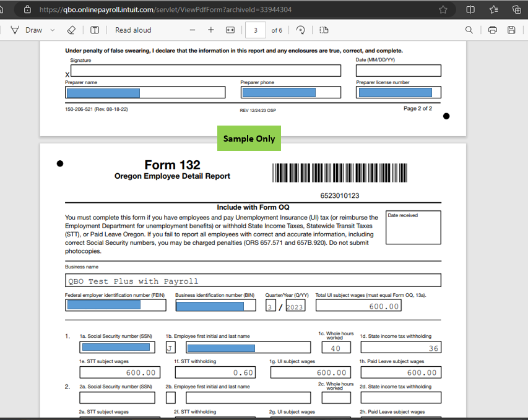Click the barcode number 6523010123

point(339,195)
